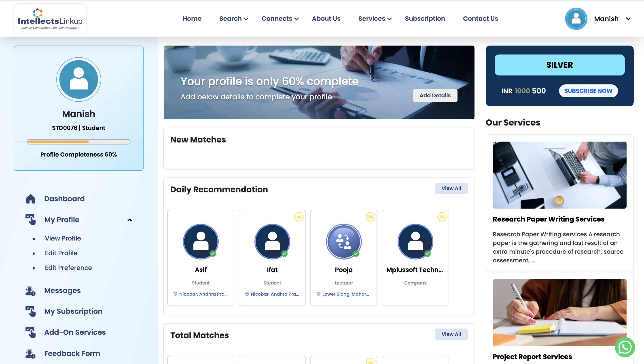Click the crown premium badge on Pooja's card
644x364 pixels.
(x=371, y=217)
